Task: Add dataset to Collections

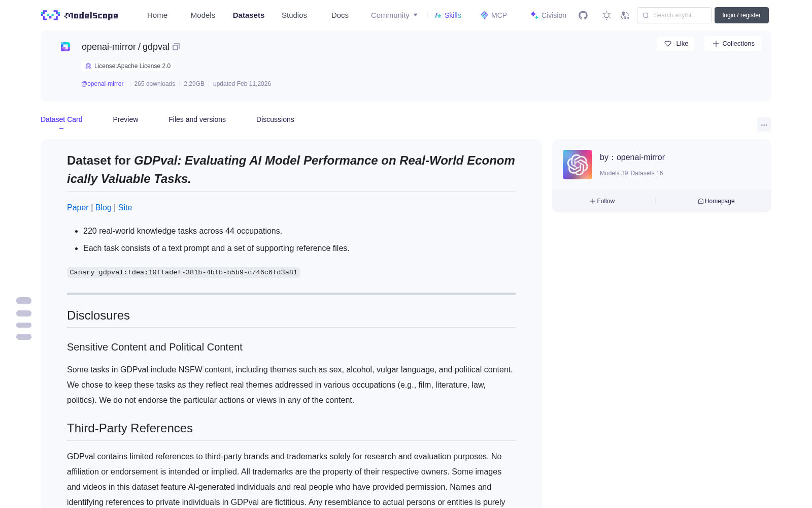Action: [x=733, y=44]
